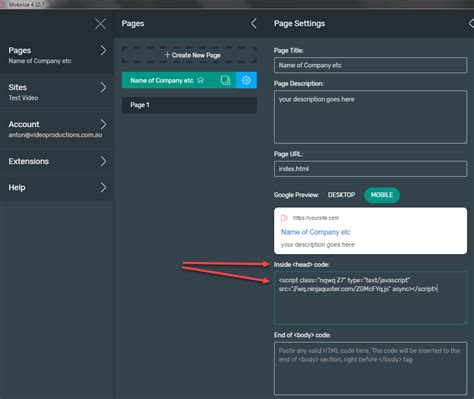This screenshot has height=399, width=474.
Task: Click the Page Settings panel corner icon
Action: [471, 23]
